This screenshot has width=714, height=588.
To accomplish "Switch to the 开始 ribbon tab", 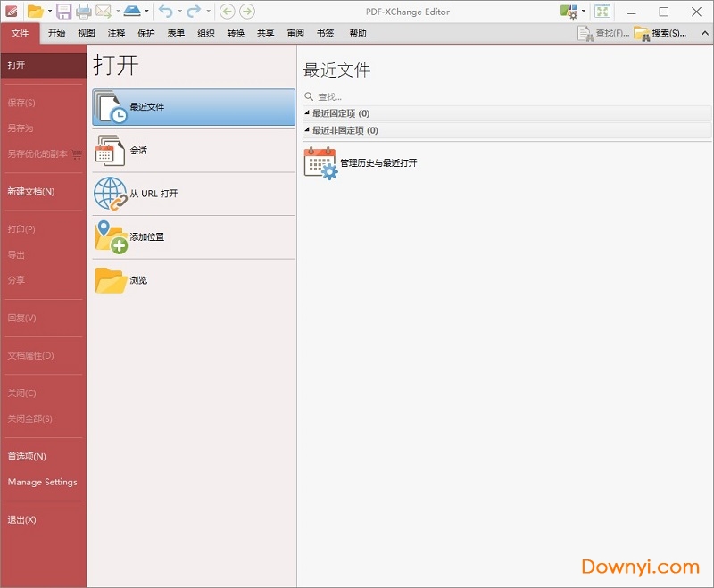I will pos(57,33).
